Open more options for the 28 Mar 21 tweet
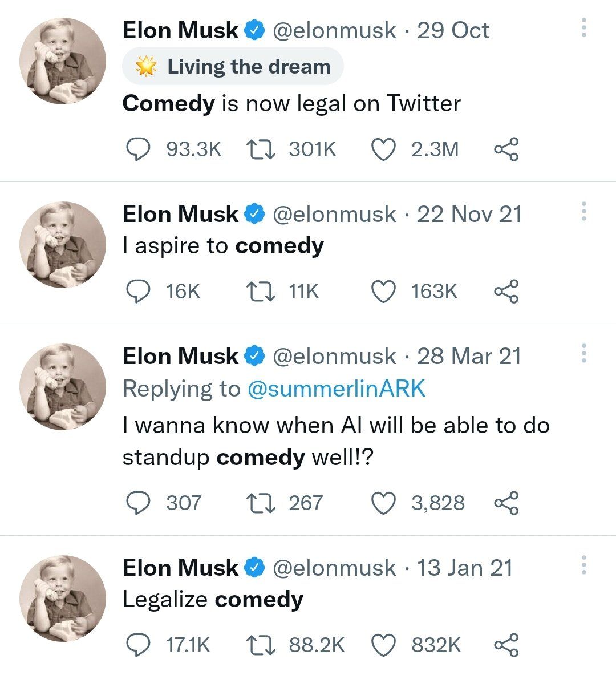 coord(583,354)
